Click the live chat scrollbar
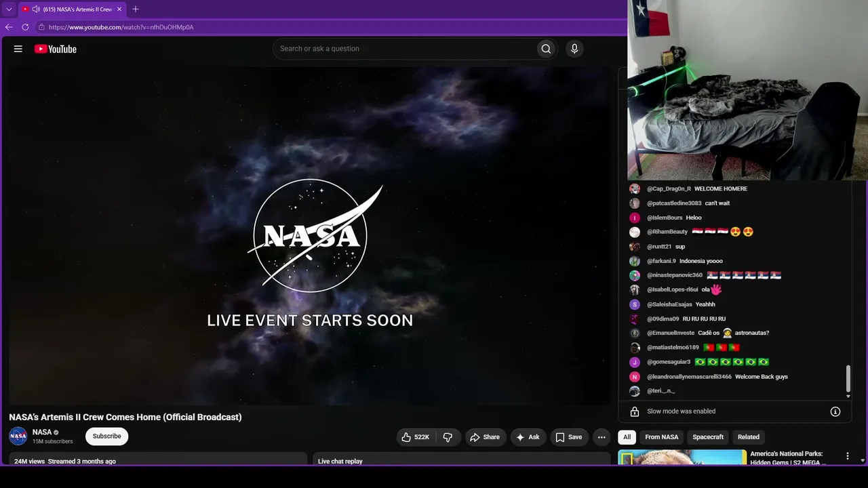868x488 pixels. pos(848,380)
